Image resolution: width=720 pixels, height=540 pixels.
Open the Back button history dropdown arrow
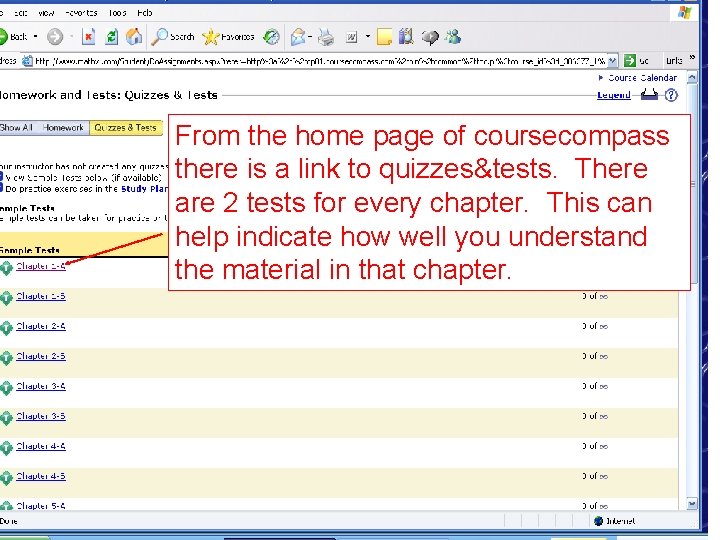click(x=35, y=37)
